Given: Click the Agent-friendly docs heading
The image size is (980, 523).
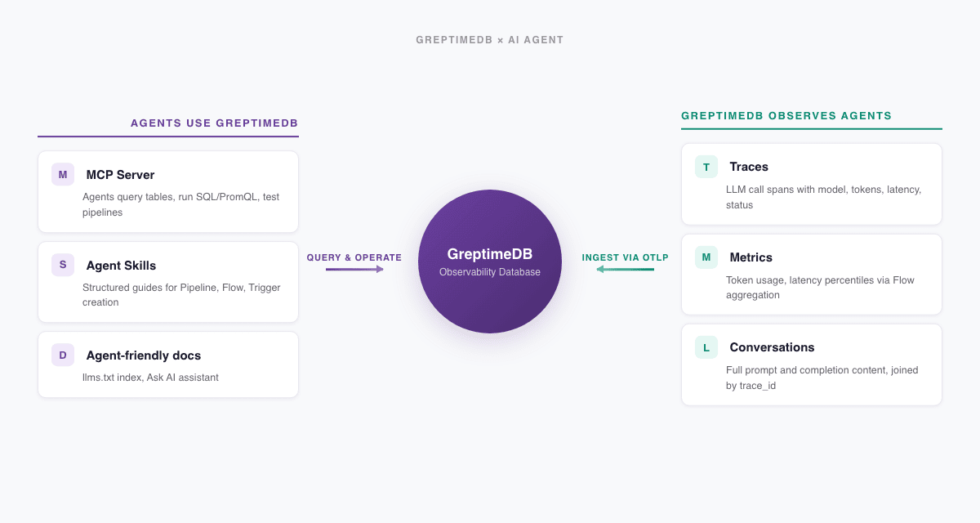Looking at the screenshot, I should click(x=143, y=355).
